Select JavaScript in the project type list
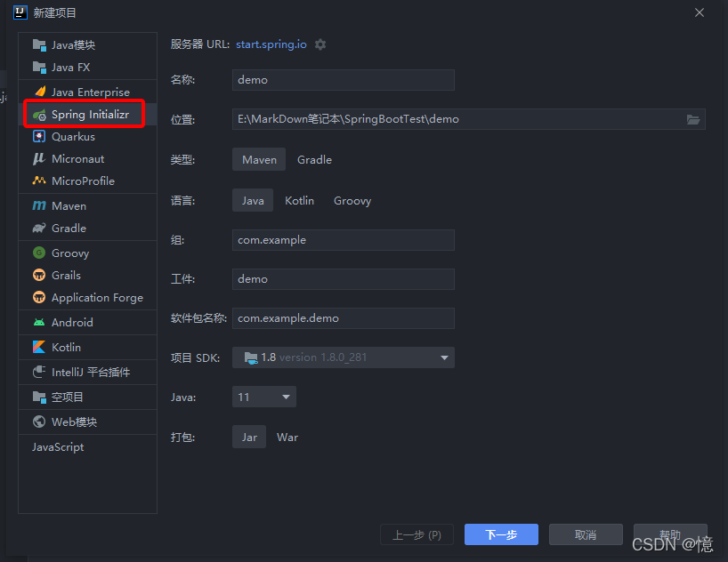The height and width of the screenshot is (562, 728). [58, 447]
